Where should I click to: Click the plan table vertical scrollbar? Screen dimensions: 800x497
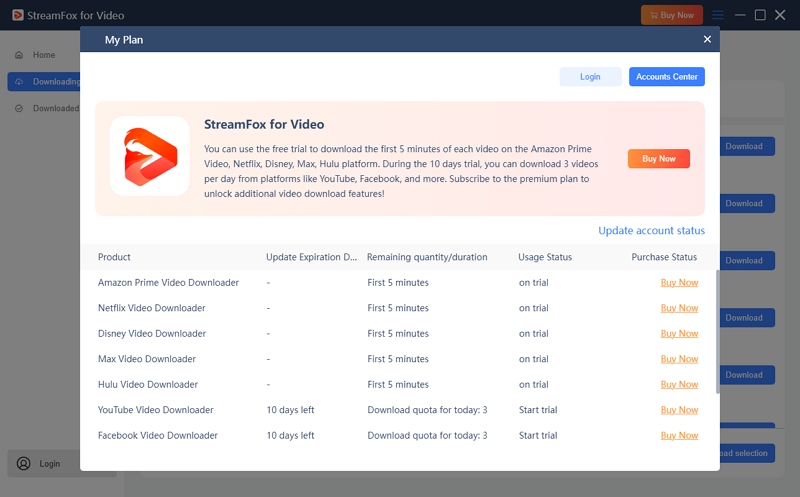[x=717, y=332]
